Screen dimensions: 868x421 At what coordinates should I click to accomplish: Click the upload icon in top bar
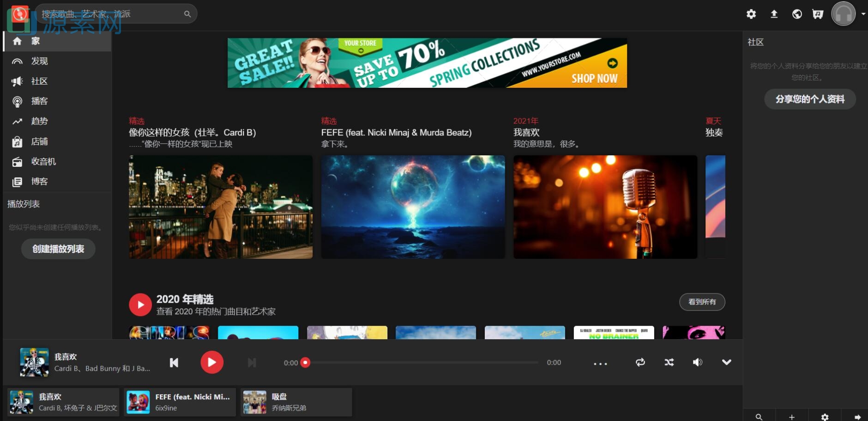point(774,14)
